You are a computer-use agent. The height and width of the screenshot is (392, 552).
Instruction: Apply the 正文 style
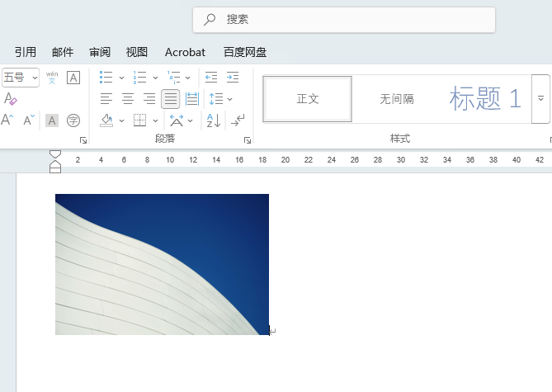pos(307,99)
